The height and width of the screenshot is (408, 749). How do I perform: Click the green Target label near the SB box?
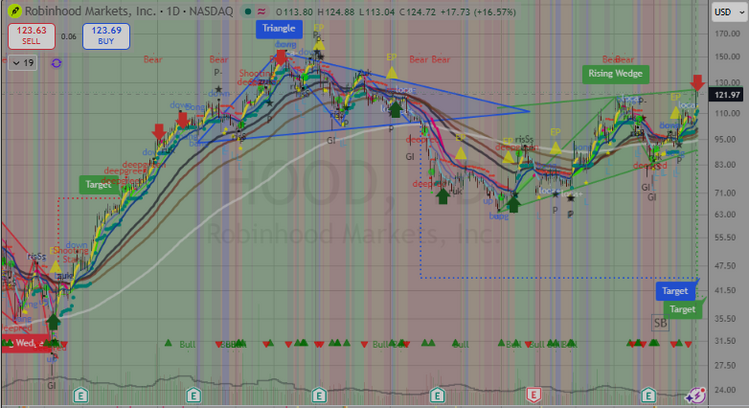(682, 310)
